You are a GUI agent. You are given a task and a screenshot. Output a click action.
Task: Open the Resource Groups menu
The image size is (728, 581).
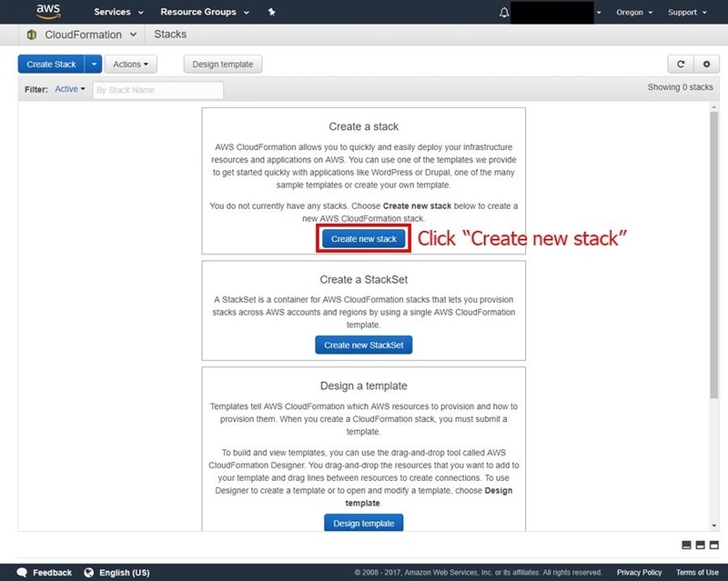coord(205,12)
